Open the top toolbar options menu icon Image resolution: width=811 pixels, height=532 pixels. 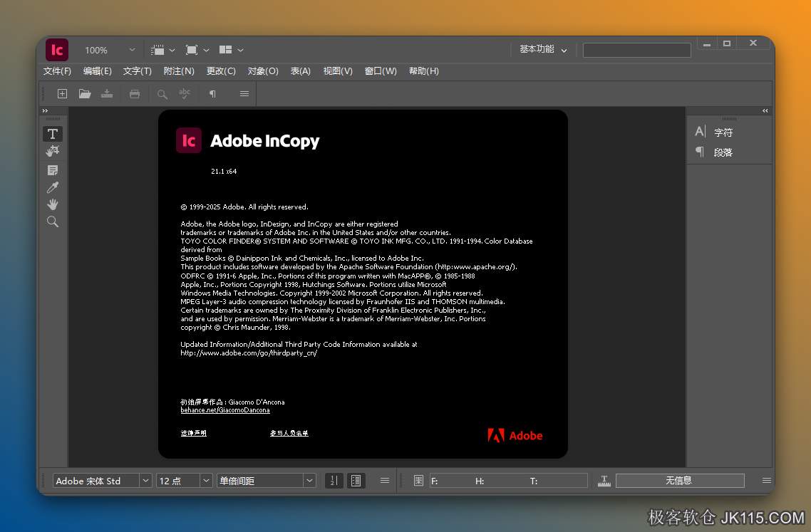pos(244,93)
